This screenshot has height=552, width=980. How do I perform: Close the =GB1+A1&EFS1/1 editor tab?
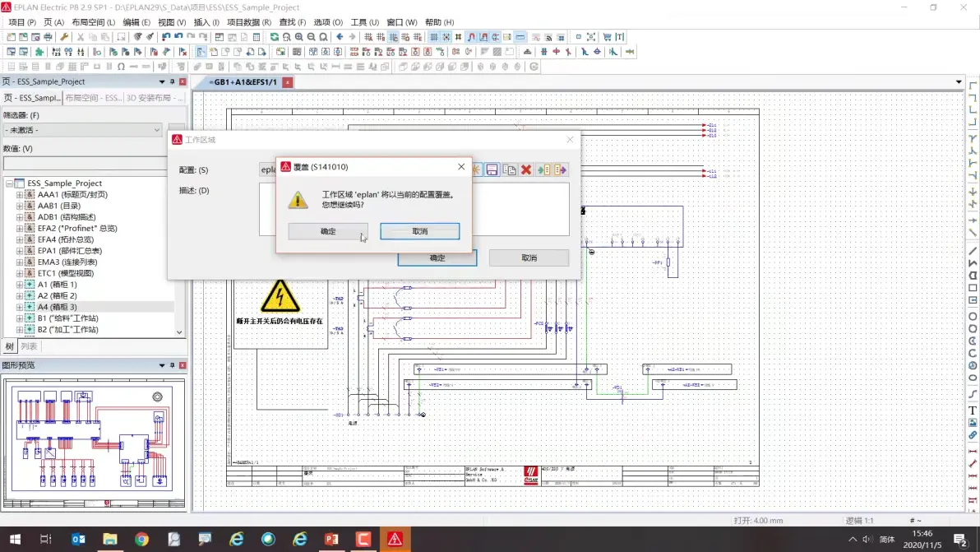pyautogui.click(x=288, y=82)
